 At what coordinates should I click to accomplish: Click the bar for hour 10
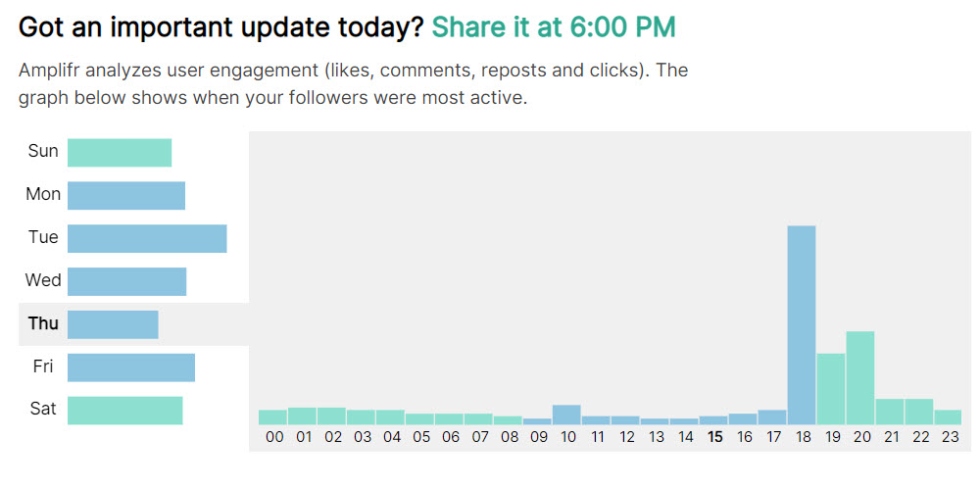coord(566,414)
